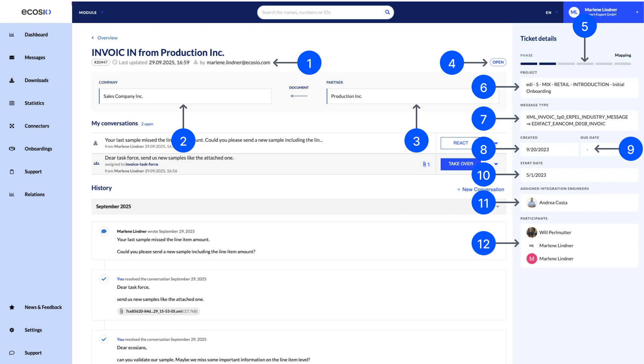Click the Onboardings handshake icon
Viewport: 644px width, 364px height.
point(12,149)
